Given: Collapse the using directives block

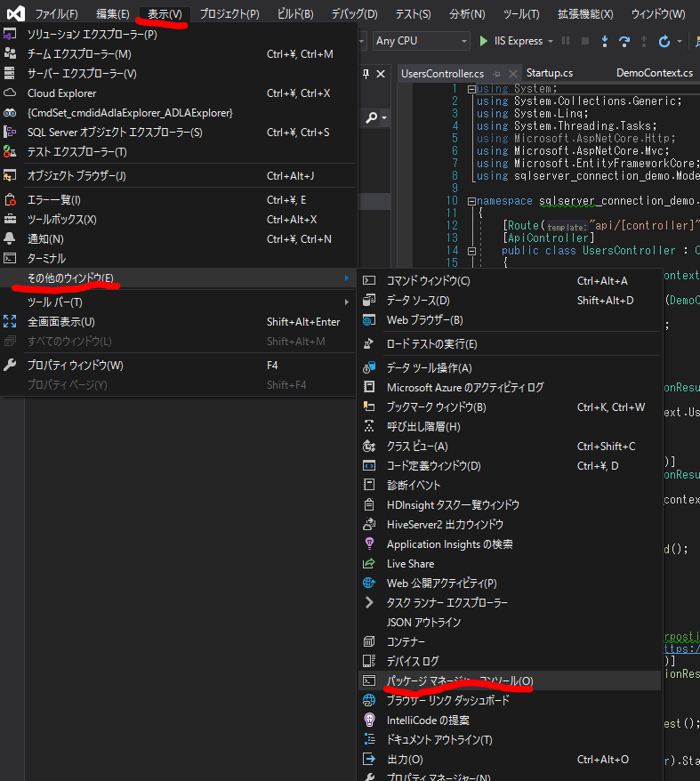Looking at the screenshot, I should (471, 89).
